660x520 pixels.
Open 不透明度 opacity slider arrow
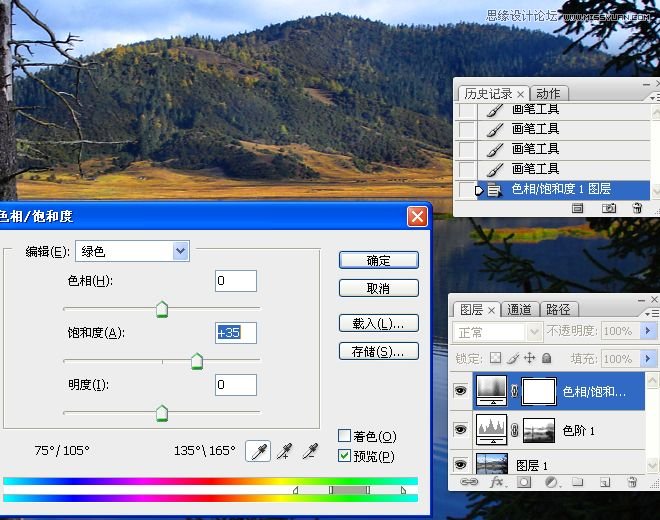click(x=648, y=331)
